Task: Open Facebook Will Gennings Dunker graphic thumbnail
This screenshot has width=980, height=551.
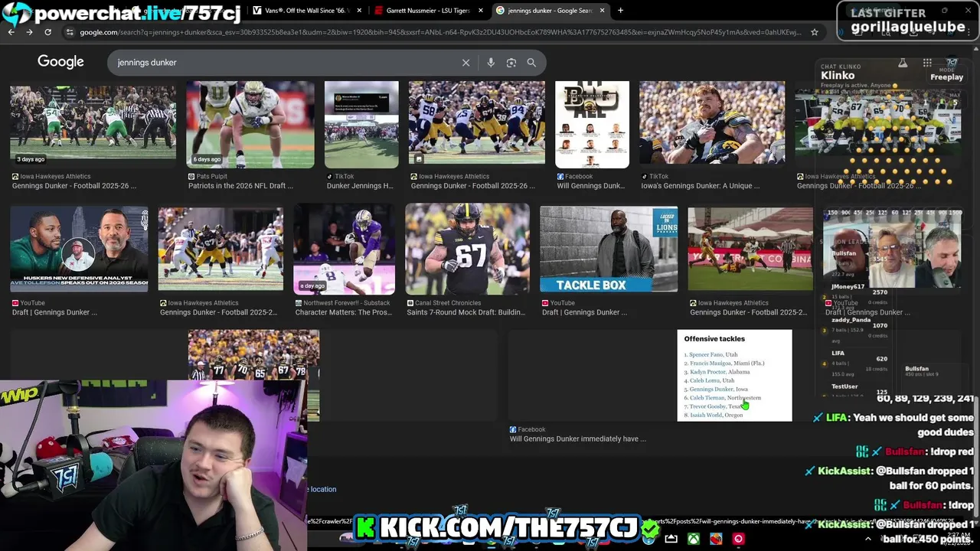Action: [592, 125]
